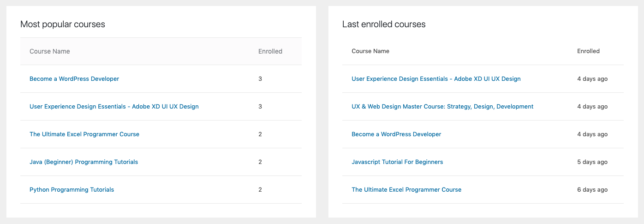Click Course Name header in Most popular courses table
The width and height of the screenshot is (644, 224).
50,51
